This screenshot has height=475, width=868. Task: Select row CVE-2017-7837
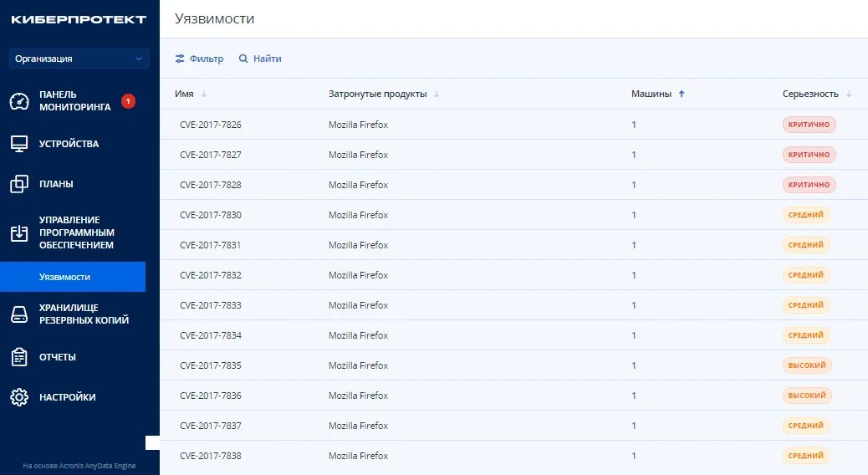click(x=513, y=425)
